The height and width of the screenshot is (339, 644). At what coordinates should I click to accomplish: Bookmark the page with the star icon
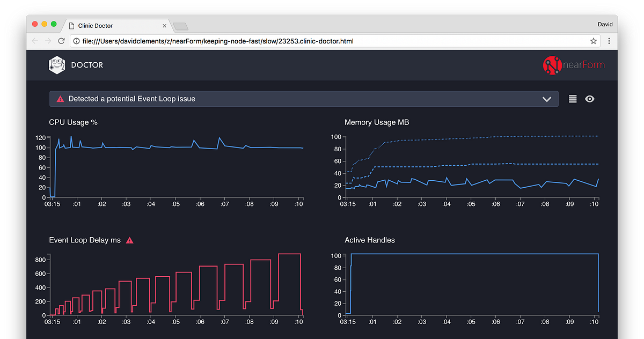click(593, 40)
